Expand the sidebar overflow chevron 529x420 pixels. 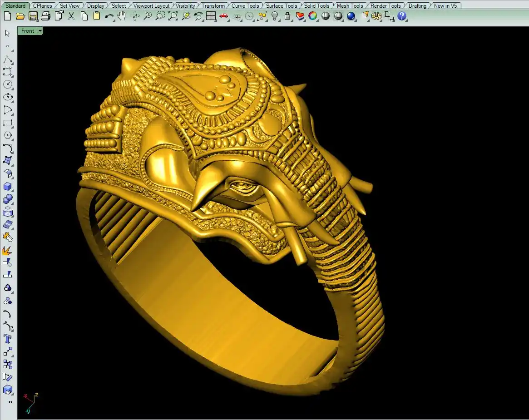click(10, 402)
